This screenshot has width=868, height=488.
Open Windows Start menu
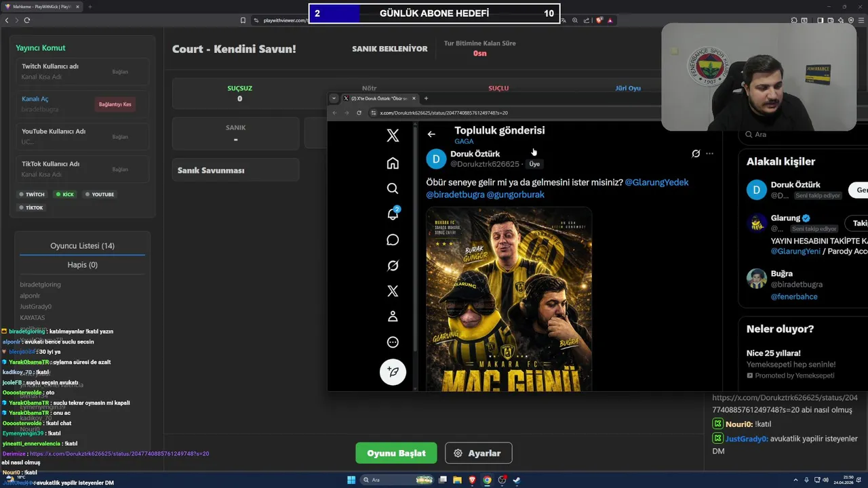[351, 480]
